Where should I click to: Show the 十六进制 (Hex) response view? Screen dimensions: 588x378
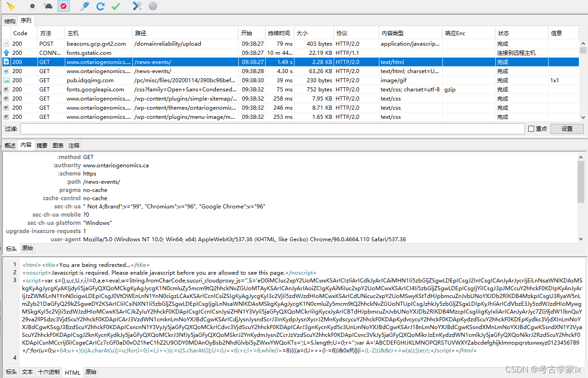48,372
